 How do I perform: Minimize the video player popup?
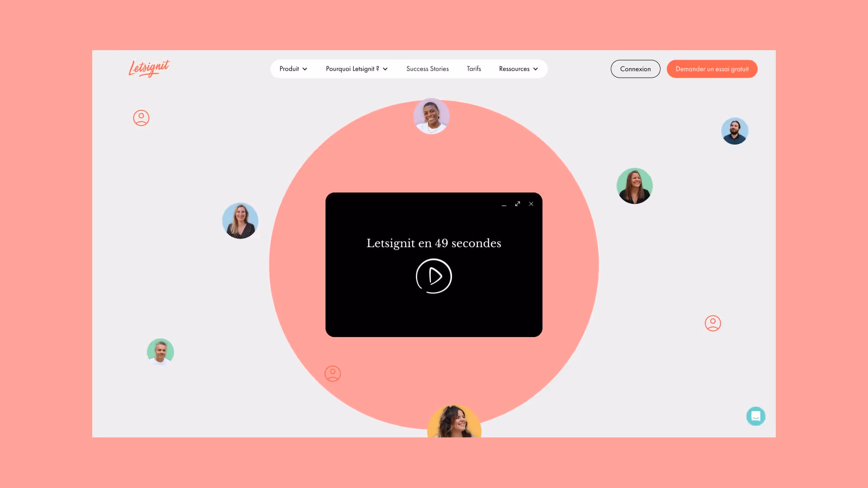[x=504, y=204]
